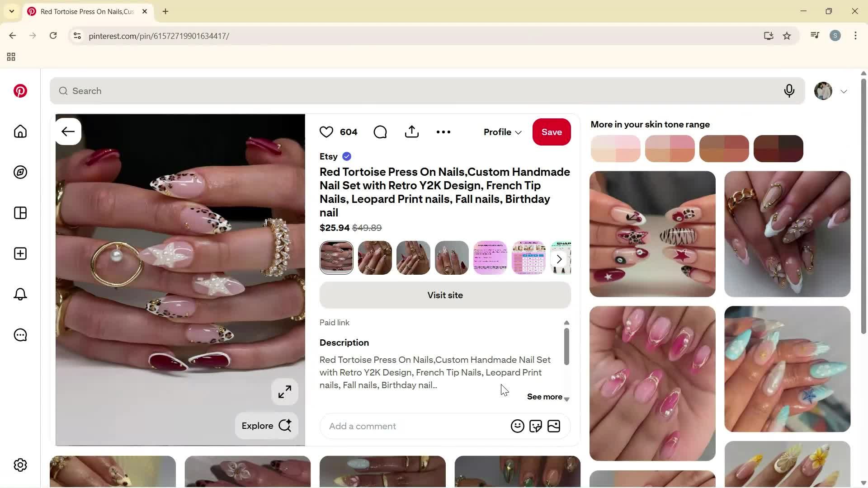Start voice search with the microphone icon
This screenshot has width=868, height=488.
tap(789, 91)
